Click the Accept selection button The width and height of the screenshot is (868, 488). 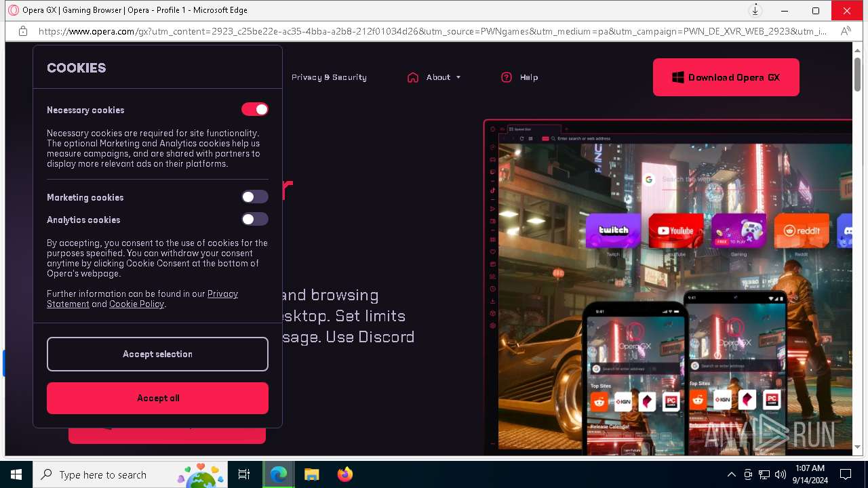pos(157,354)
